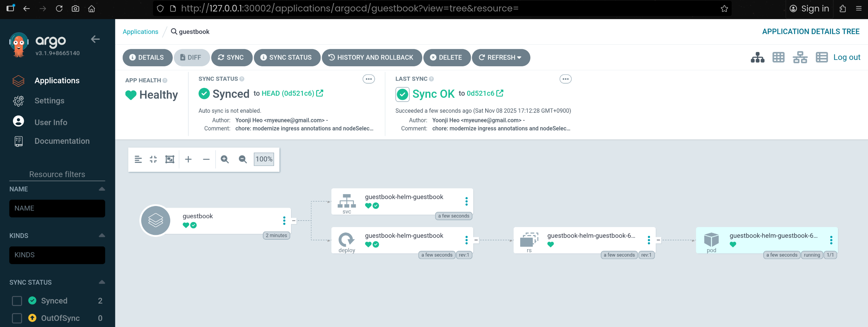Select the guestbook application root node
Viewport: 868px width, 327px height.
(x=216, y=221)
